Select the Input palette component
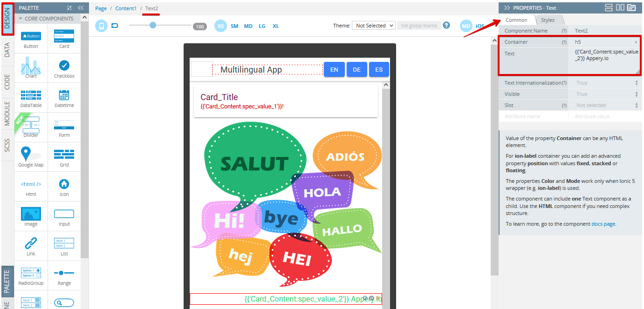Screen dimensions: 644x309 (64, 216)
